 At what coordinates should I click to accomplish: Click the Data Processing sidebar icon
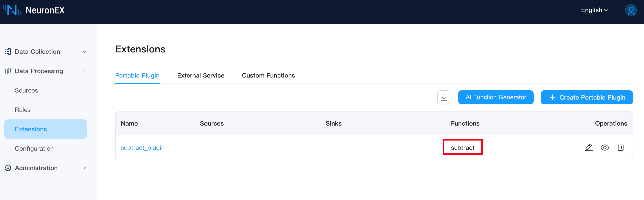8,71
